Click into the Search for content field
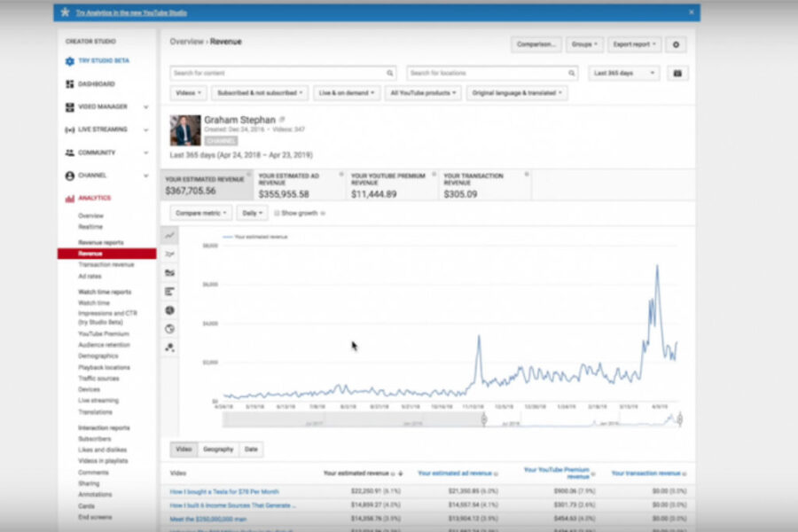The image size is (798, 532). tap(278, 74)
